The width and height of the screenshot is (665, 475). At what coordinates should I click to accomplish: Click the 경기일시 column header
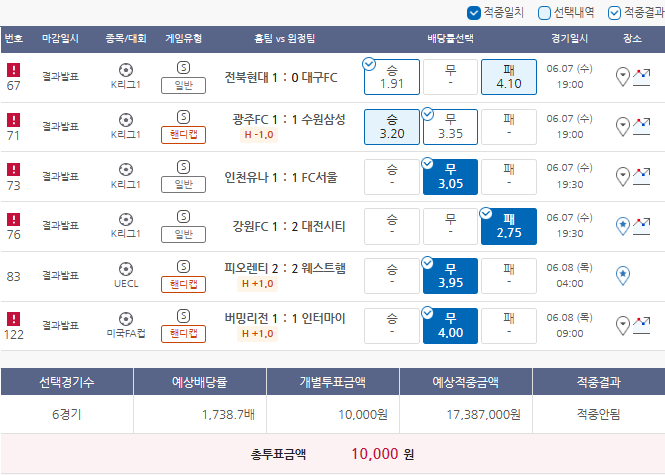click(570, 39)
